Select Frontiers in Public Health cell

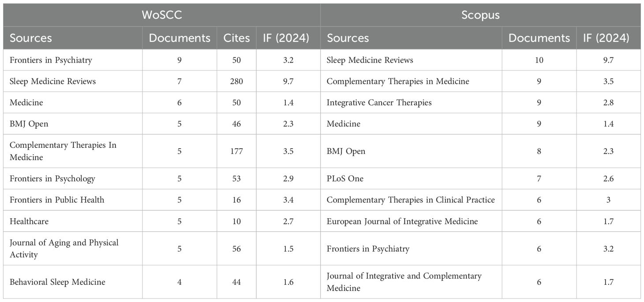pyautogui.click(x=57, y=200)
